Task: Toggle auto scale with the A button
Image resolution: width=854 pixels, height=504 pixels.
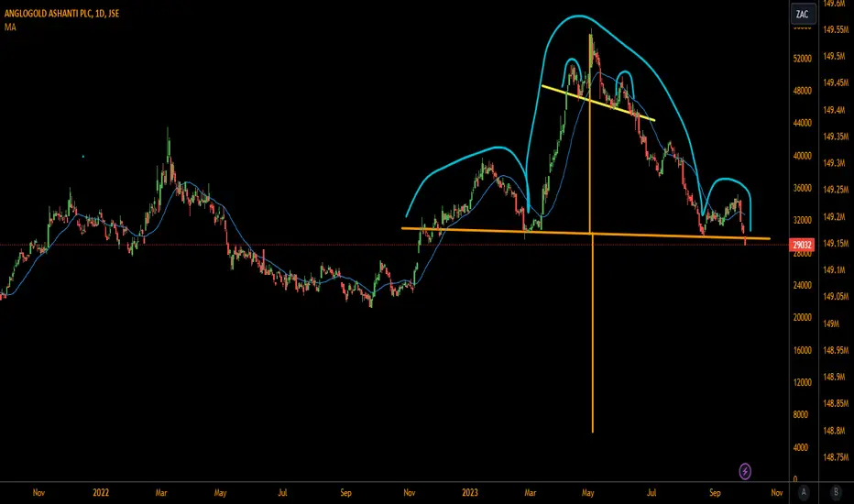Action: 804,492
